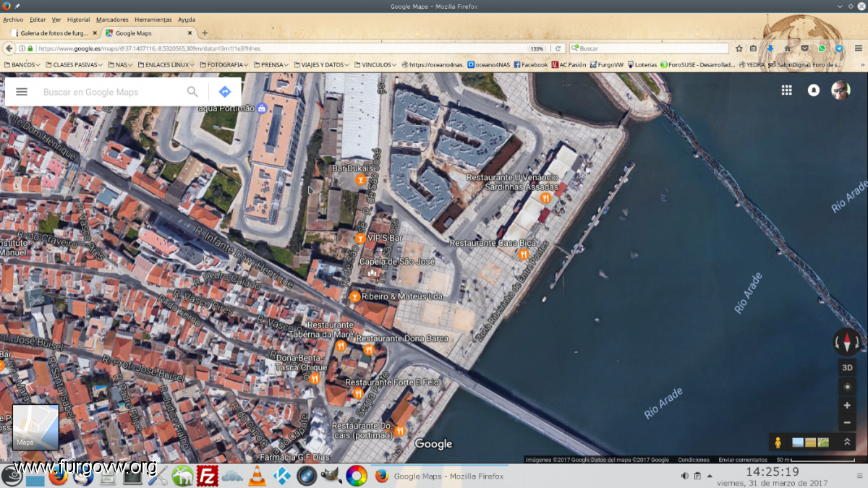This screenshot has height=488, width=868.
Task: Expand the PRENSA bookmarks folder
Action: click(x=271, y=64)
